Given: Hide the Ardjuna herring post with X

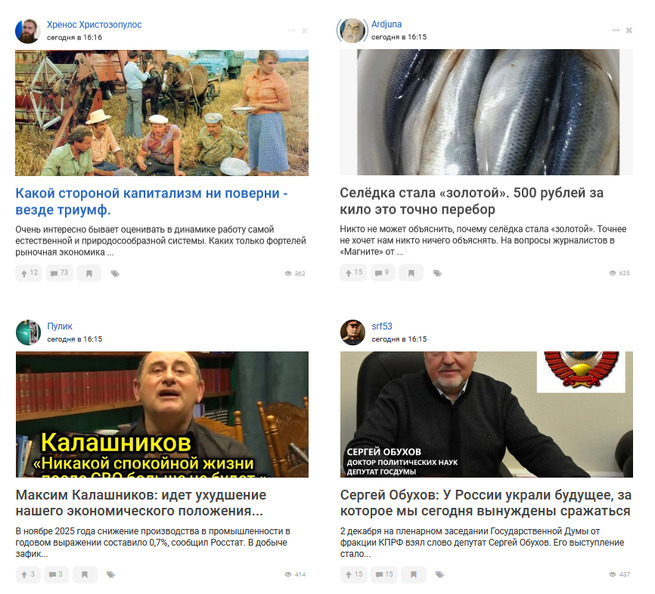Looking at the screenshot, I should point(629,30).
